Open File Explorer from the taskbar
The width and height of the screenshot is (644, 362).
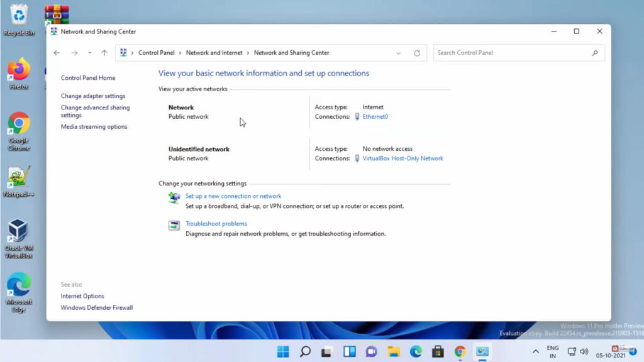(x=394, y=351)
